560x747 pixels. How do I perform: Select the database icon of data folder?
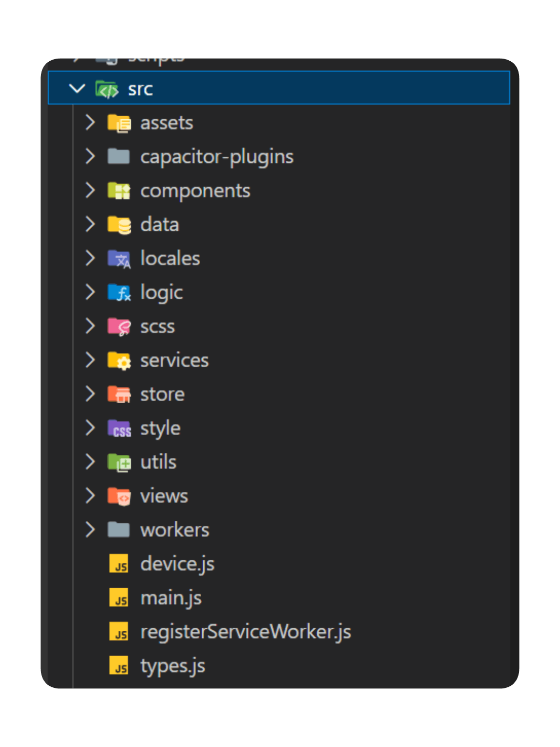pos(119,225)
